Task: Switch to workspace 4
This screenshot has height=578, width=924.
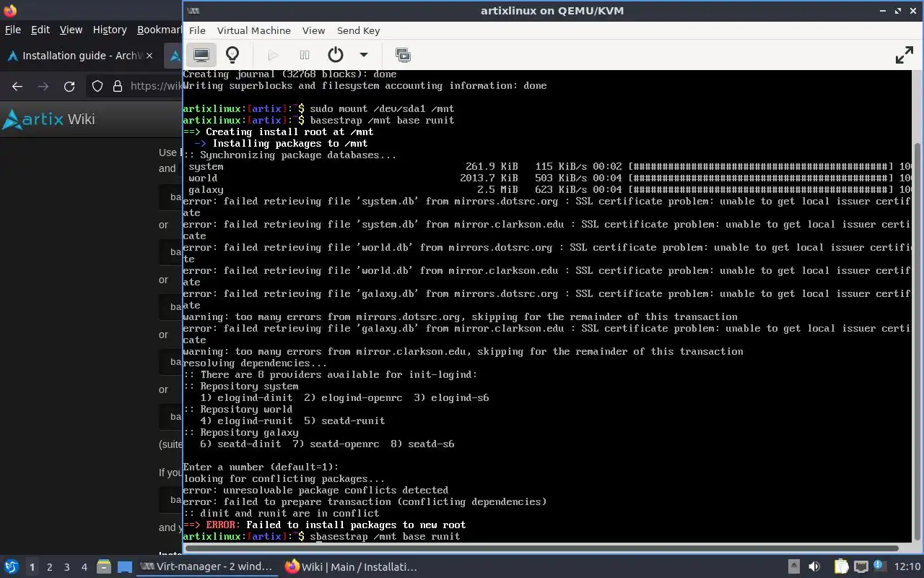Action: [x=84, y=567]
